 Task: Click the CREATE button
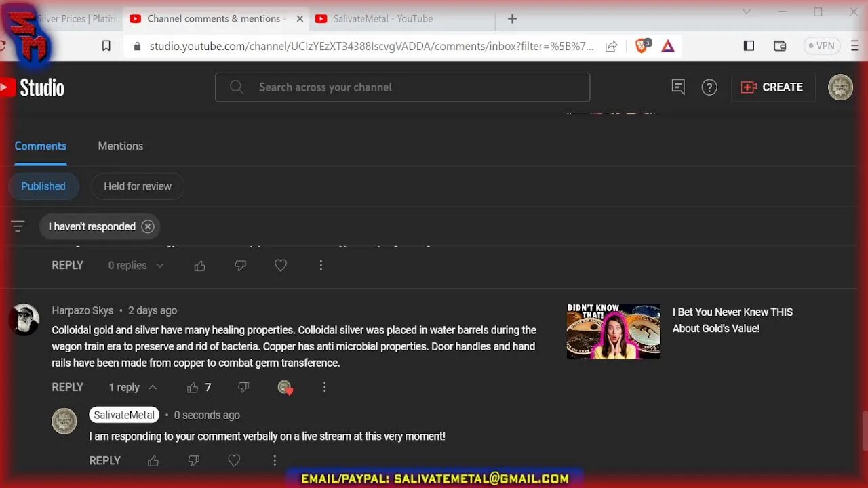point(773,87)
